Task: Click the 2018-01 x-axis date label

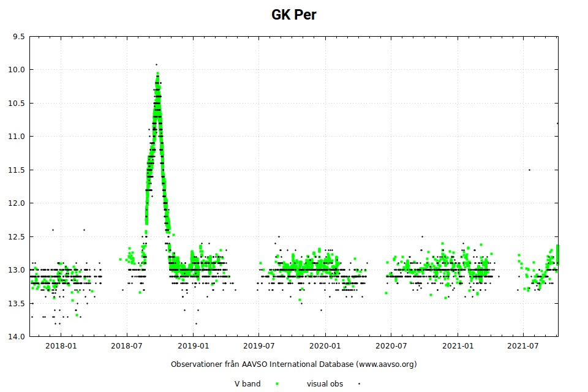Action: [x=61, y=346]
